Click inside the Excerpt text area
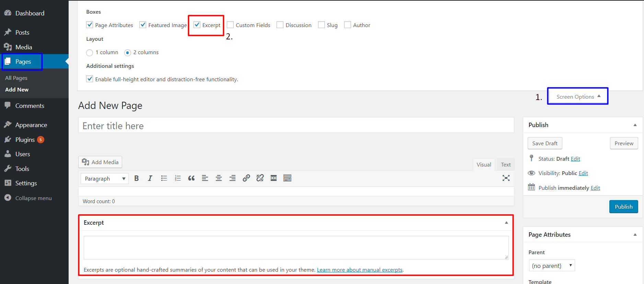This screenshot has height=284, width=644. (x=296, y=247)
